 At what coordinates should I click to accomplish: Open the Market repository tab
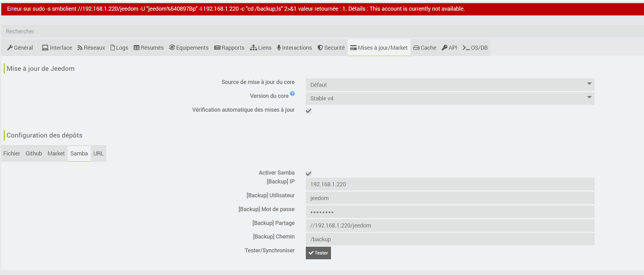click(x=56, y=154)
